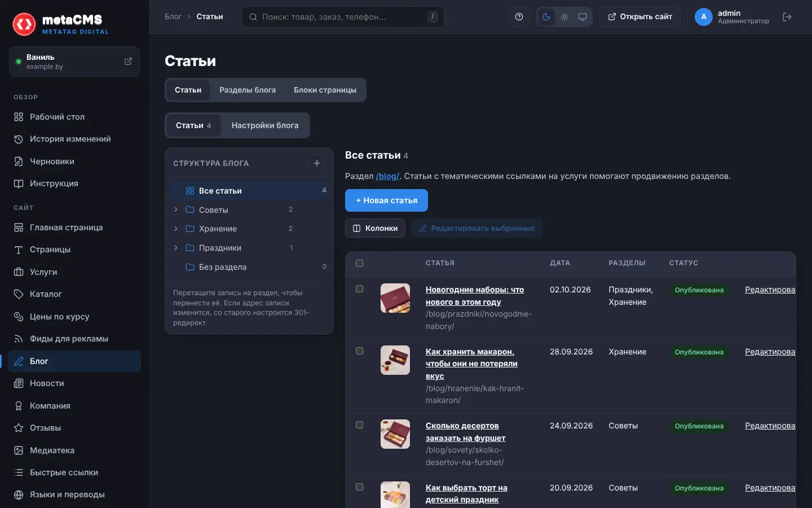Select the Статьи 4 sub-tab
Viewport: 812px width, 508px height.
pos(193,125)
